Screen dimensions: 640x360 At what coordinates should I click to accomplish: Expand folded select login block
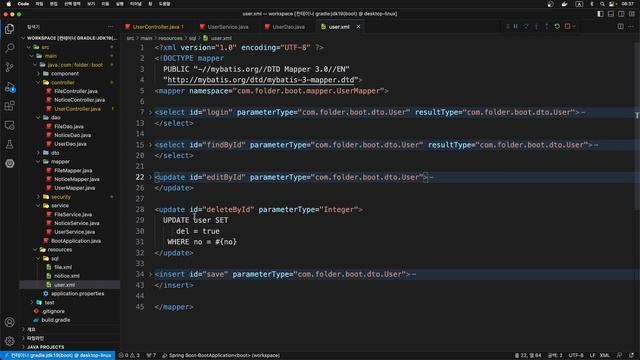point(150,112)
